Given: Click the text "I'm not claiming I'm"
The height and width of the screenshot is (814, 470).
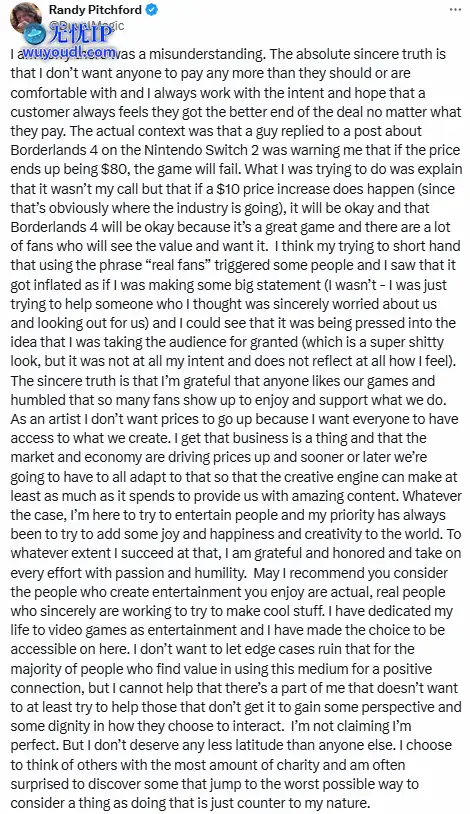Looking at the screenshot, I should pos(353,726).
